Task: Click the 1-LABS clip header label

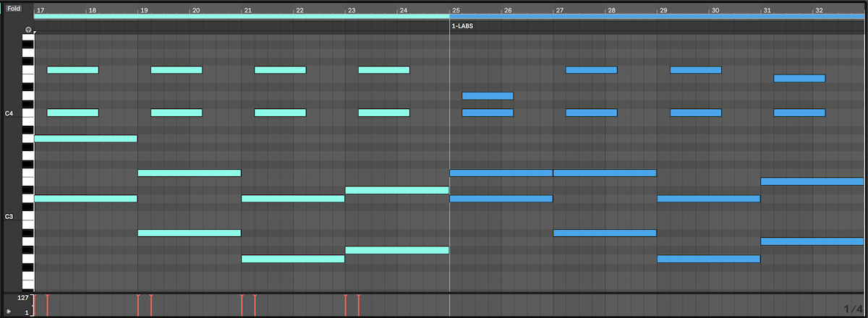Action: pyautogui.click(x=462, y=26)
